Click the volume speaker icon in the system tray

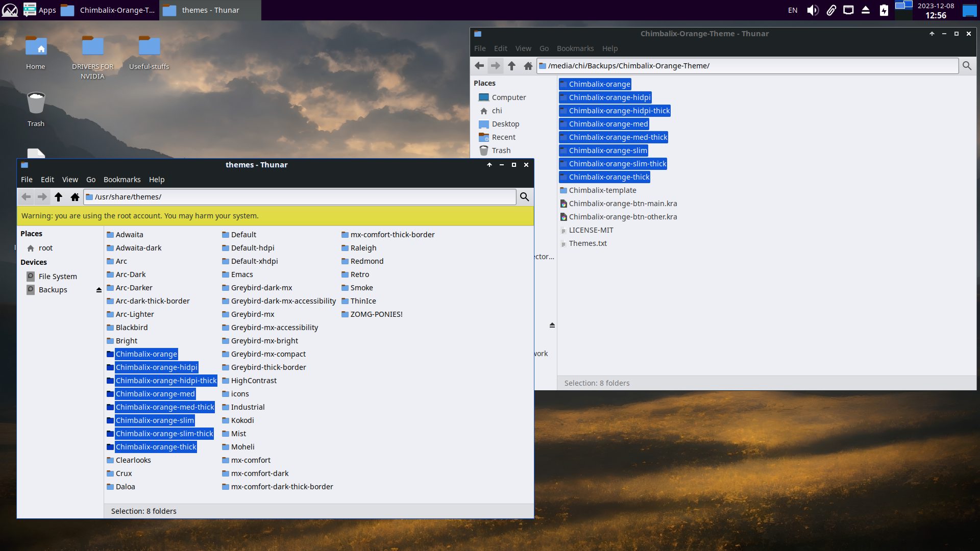pyautogui.click(x=812, y=10)
